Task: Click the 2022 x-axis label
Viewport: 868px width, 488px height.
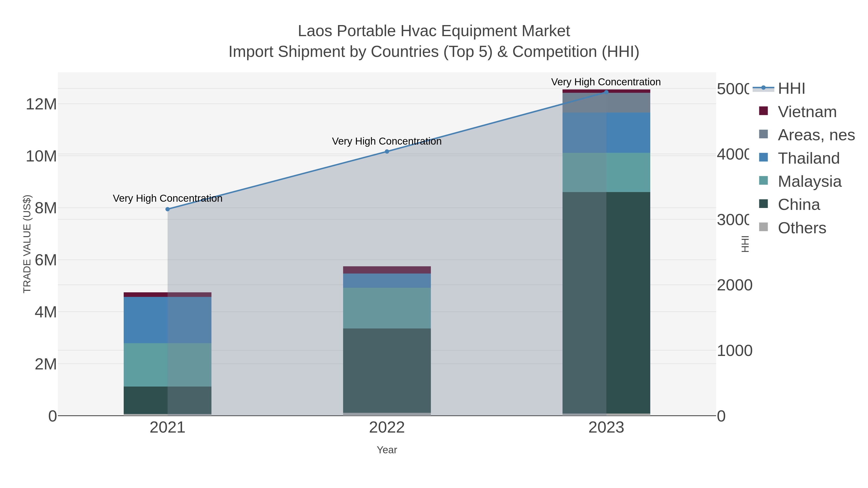Action: click(x=387, y=428)
